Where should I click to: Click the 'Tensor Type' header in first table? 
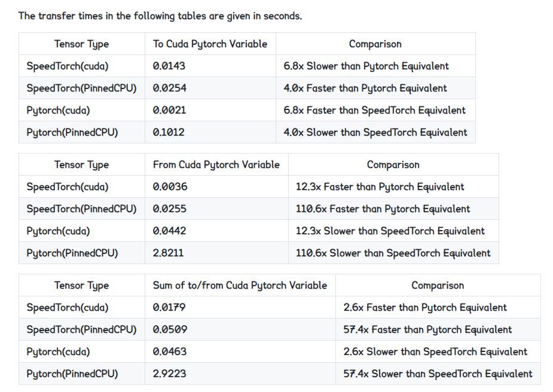(x=81, y=44)
